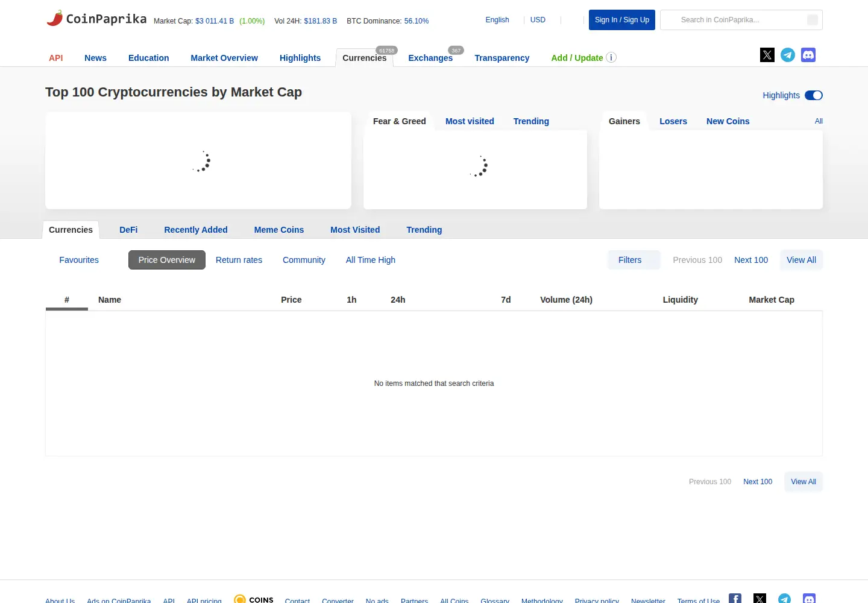Switch to the Exchanges tab in main navigation
The image size is (868, 603).
(430, 58)
